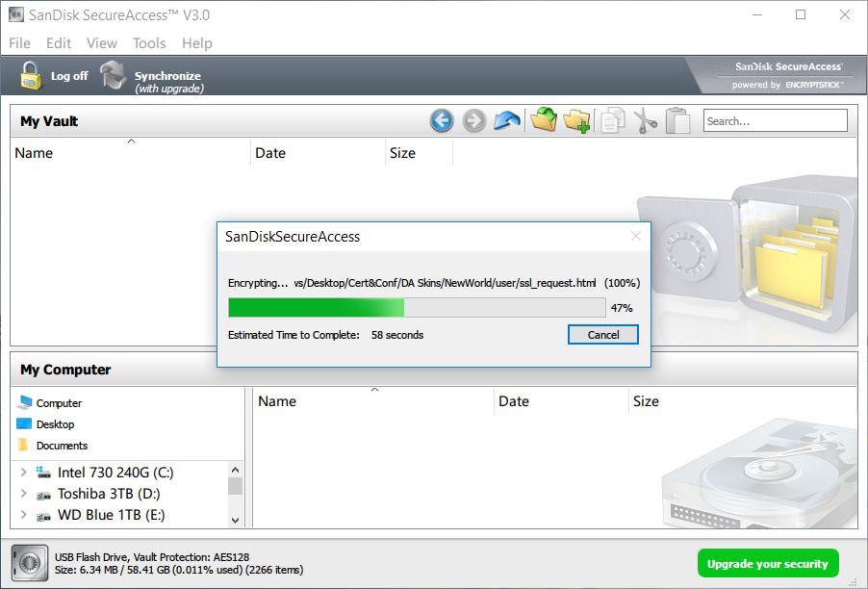This screenshot has width=868, height=589.
Task: Cancel the encryption progress dialog
Action: point(603,334)
